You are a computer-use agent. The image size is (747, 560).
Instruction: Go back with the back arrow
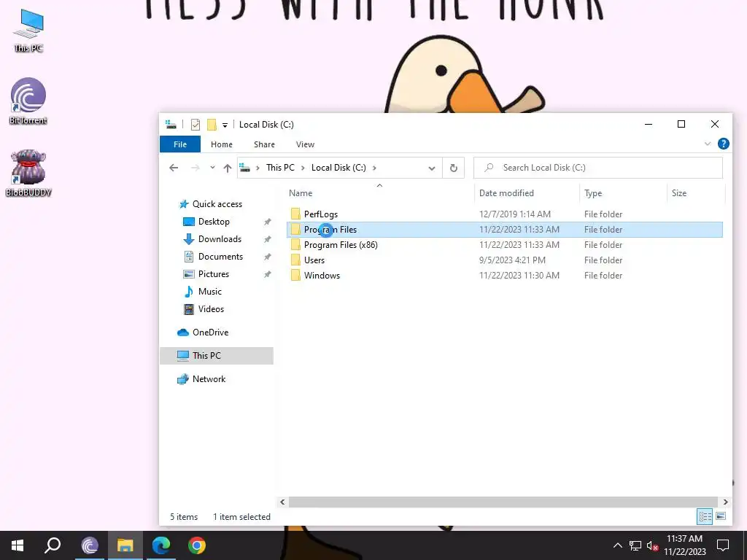click(174, 168)
